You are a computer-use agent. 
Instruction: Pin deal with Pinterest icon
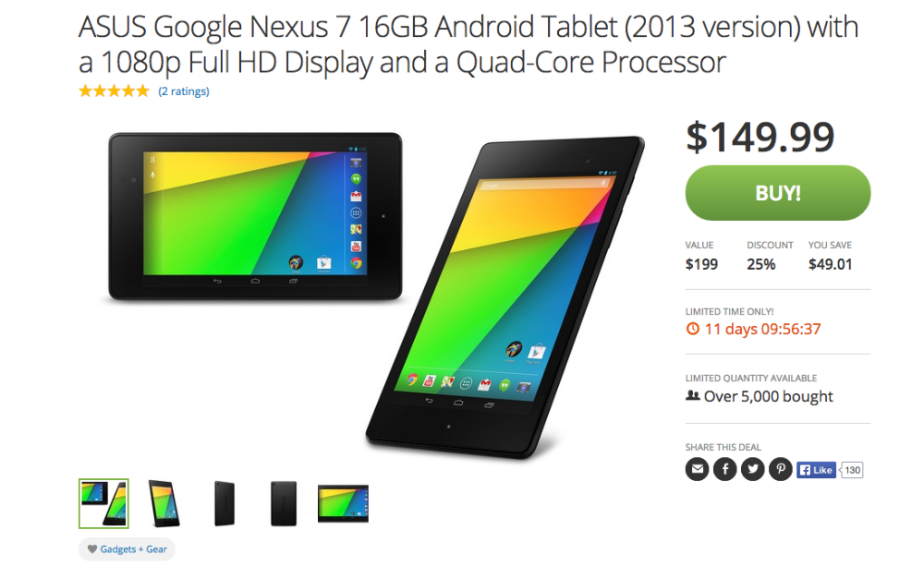pyautogui.click(x=780, y=469)
